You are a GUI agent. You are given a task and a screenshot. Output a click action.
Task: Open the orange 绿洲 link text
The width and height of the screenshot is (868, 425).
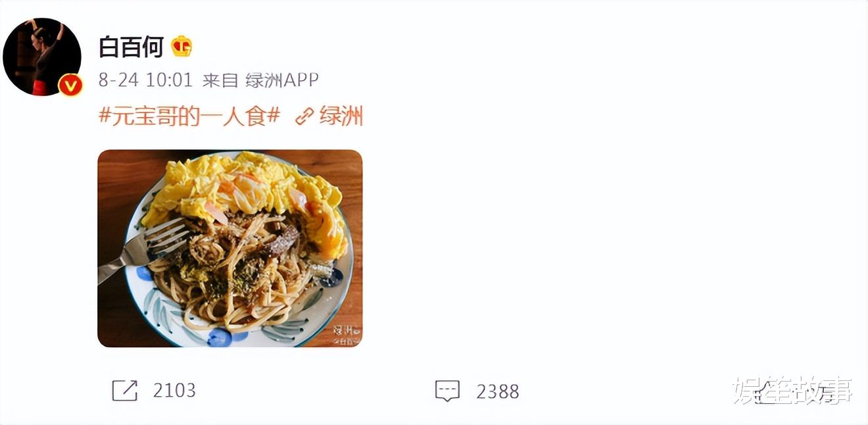pyautogui.click(x=341, y=116)
